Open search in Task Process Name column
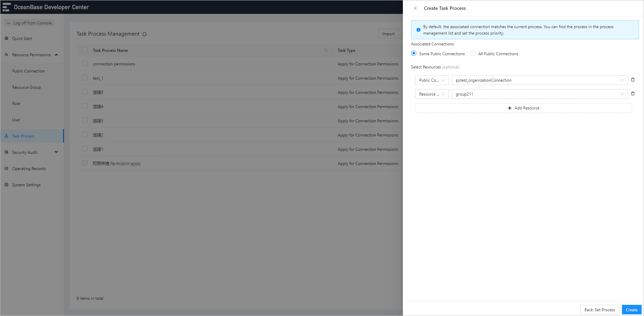 point(326,50)
